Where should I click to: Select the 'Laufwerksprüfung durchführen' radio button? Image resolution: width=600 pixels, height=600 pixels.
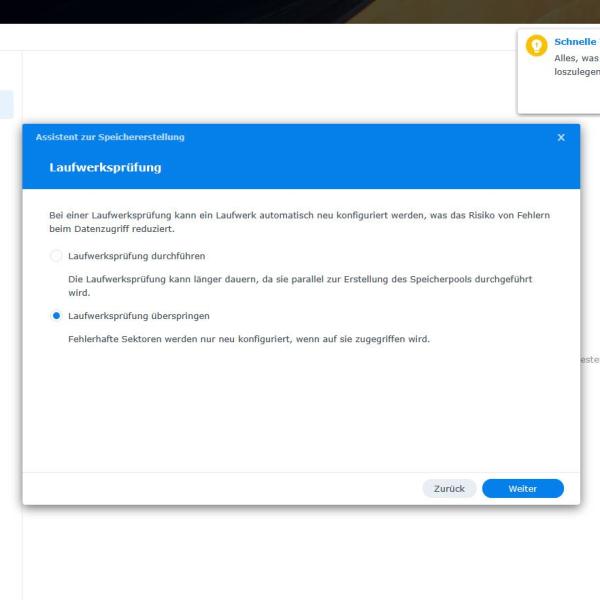(x=56, y=256)
